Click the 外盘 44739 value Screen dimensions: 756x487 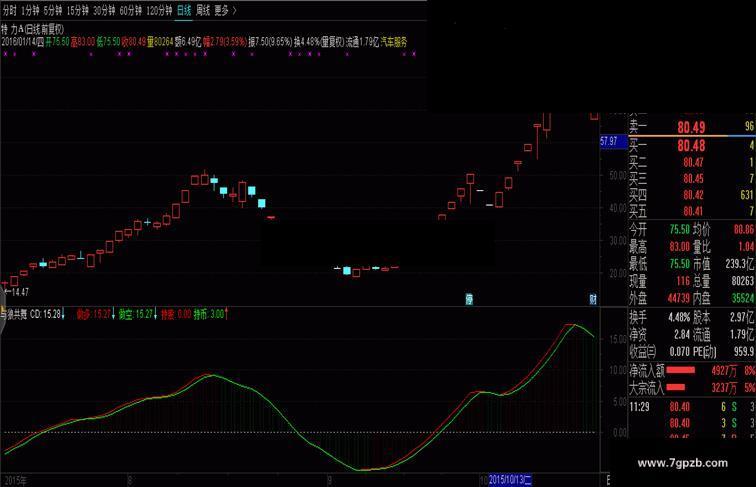click(x=679, y=298)
